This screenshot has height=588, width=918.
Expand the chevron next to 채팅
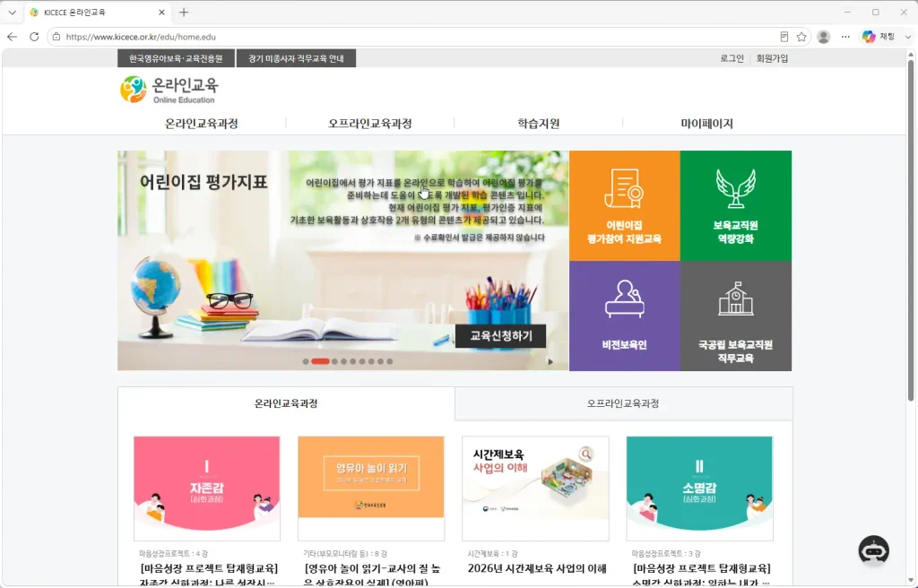(908, 37)
